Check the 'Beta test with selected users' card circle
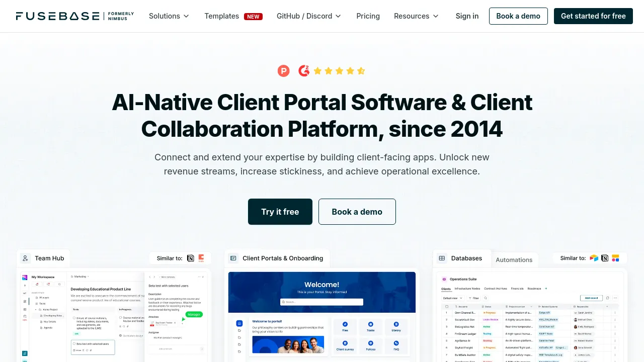 coord(74,344)
